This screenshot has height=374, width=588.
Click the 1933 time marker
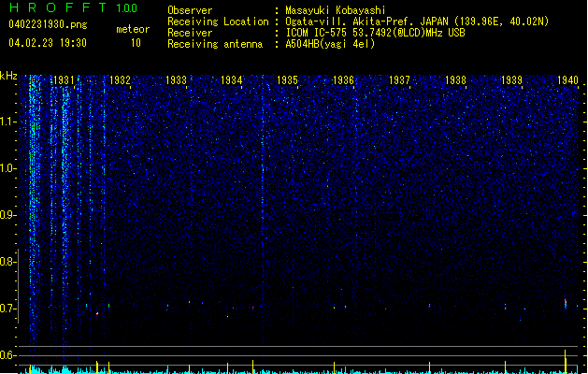176,80
